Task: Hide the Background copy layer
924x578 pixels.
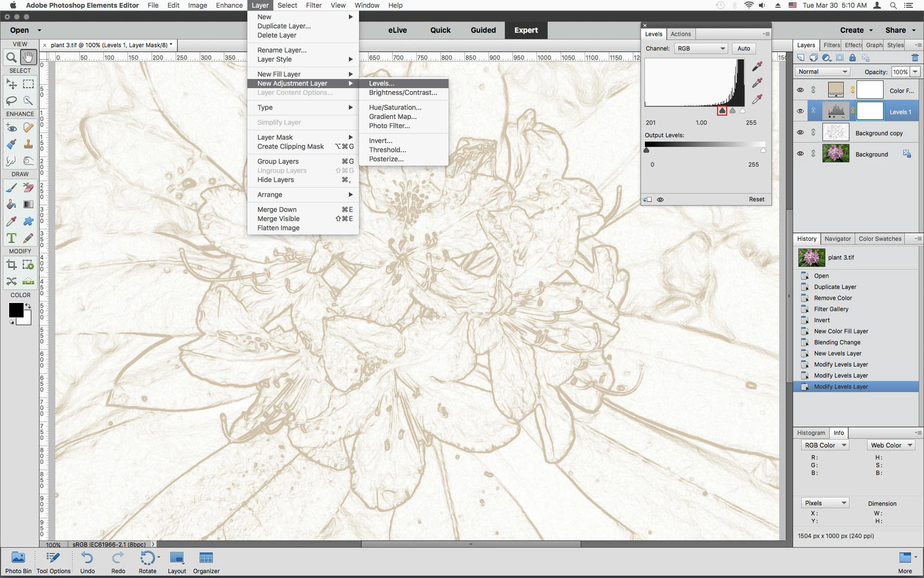Action: coord(800,132)
